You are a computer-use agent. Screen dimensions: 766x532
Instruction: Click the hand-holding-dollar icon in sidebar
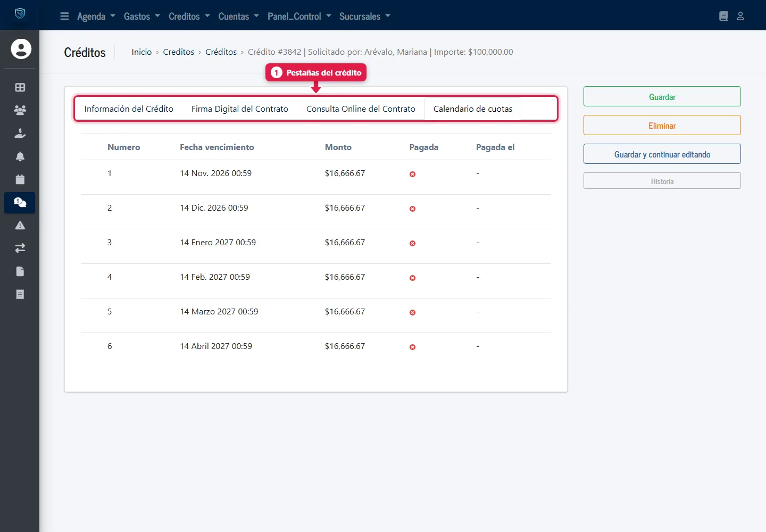pyautogui.click(x=20, y=134)
